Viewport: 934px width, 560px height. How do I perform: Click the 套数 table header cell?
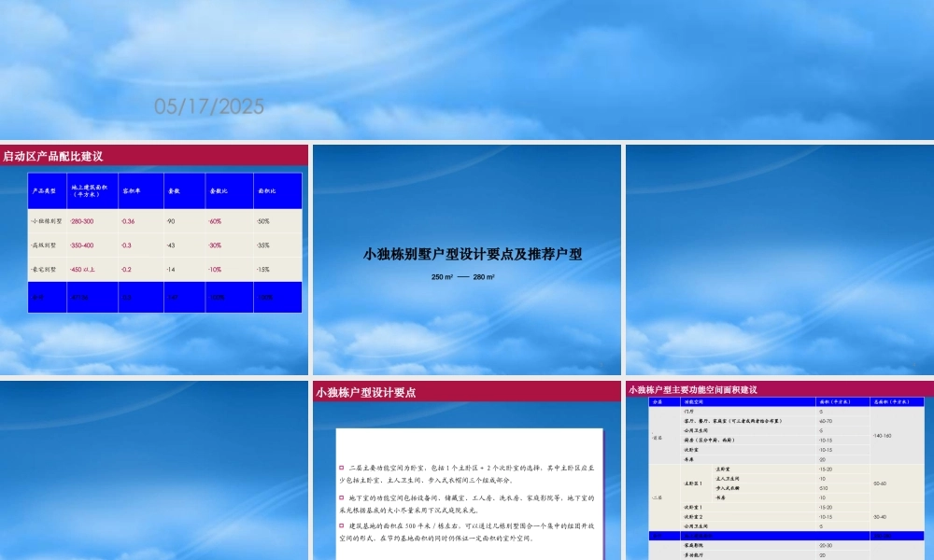coord(184,191)
